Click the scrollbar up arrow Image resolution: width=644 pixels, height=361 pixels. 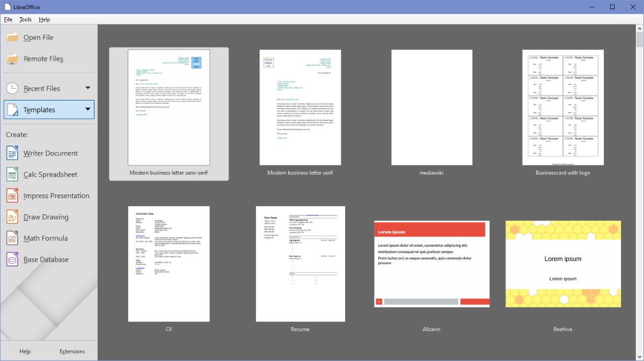point(639,28)
